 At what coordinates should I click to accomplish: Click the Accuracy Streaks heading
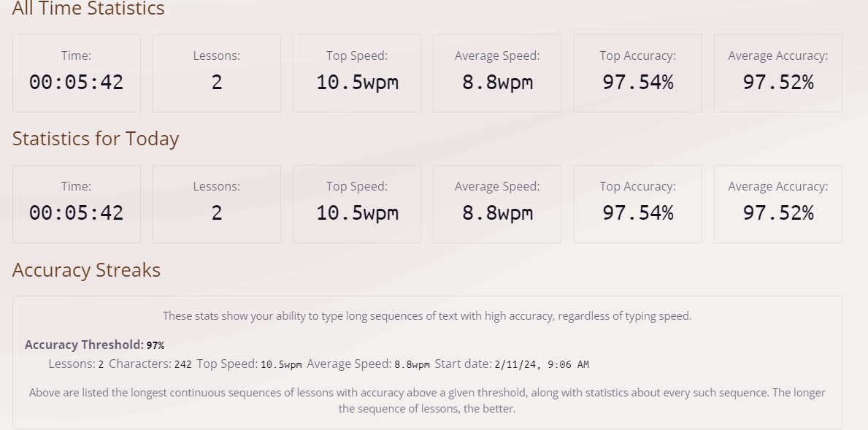86,270
